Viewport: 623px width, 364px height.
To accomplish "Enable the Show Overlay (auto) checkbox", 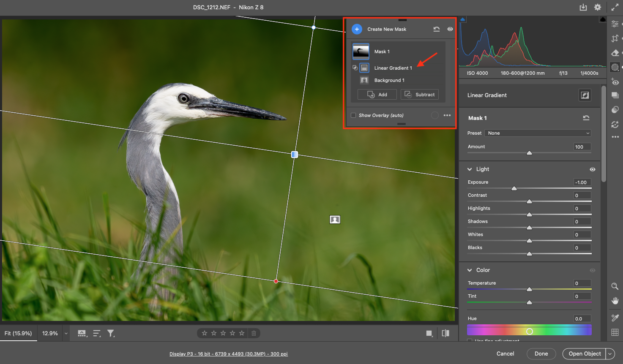I will coord(353,115).
